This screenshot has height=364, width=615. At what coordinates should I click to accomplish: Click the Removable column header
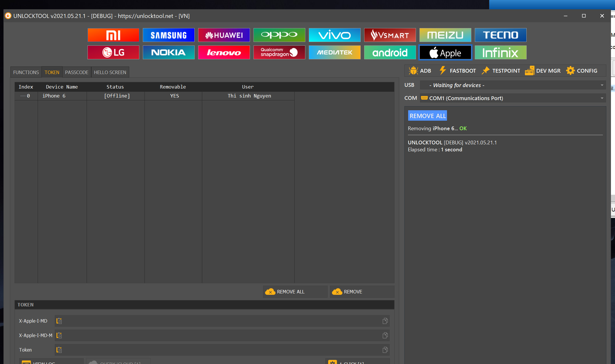173,87
